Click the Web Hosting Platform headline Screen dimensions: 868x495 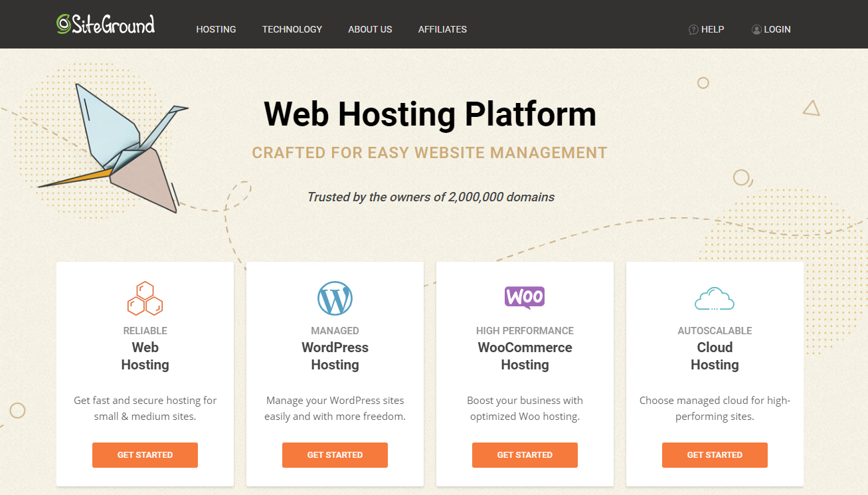(430, 114)
